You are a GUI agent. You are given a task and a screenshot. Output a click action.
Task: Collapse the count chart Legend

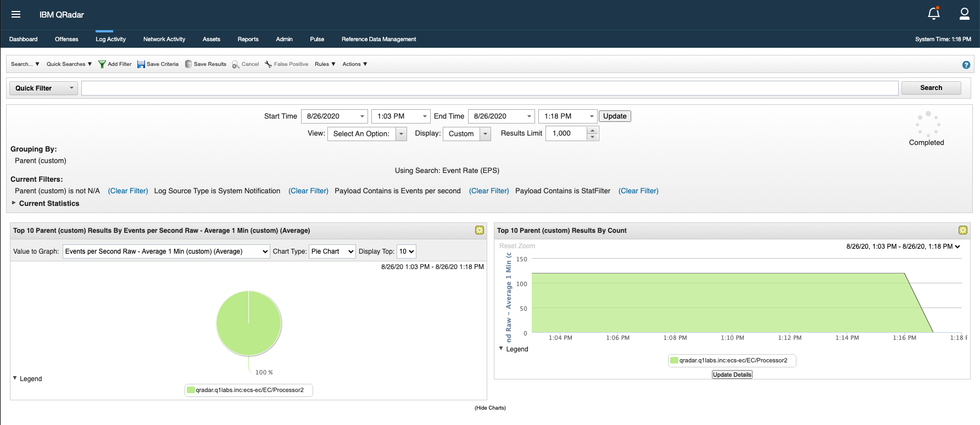514,349
